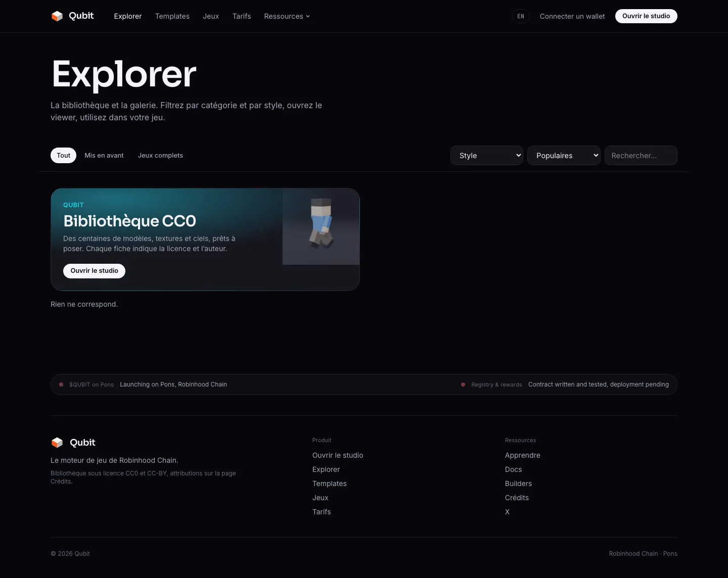
Task: Click 'Launching on Pons, Robinhood Chain' text
Action: 173,384
